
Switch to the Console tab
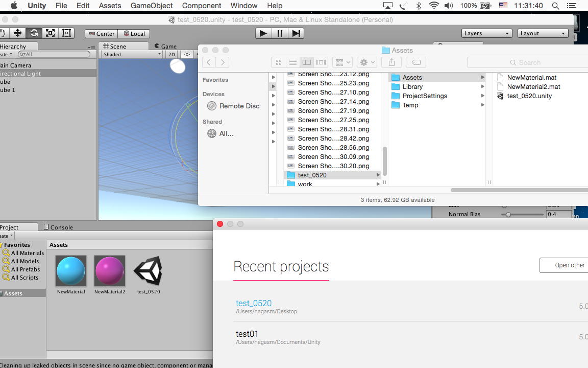click(59, 227)
